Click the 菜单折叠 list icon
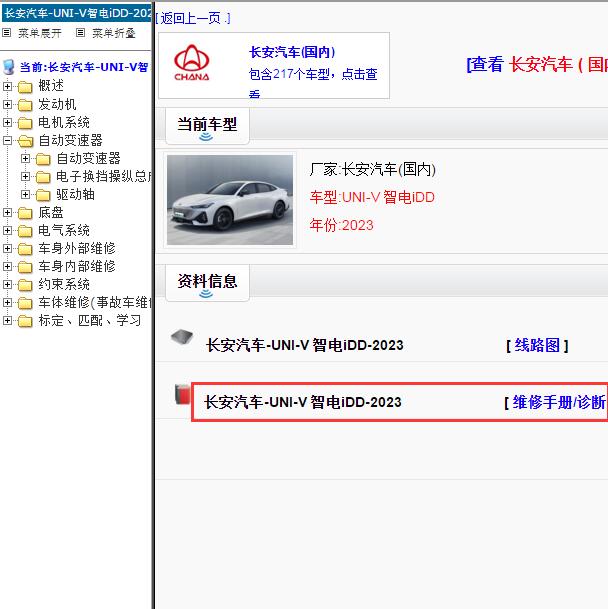 click(80, 33)
